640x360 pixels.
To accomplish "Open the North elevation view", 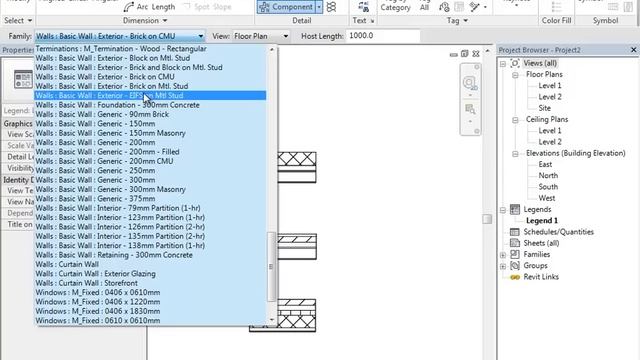I will pyautogui.click(x=548, y=176).
